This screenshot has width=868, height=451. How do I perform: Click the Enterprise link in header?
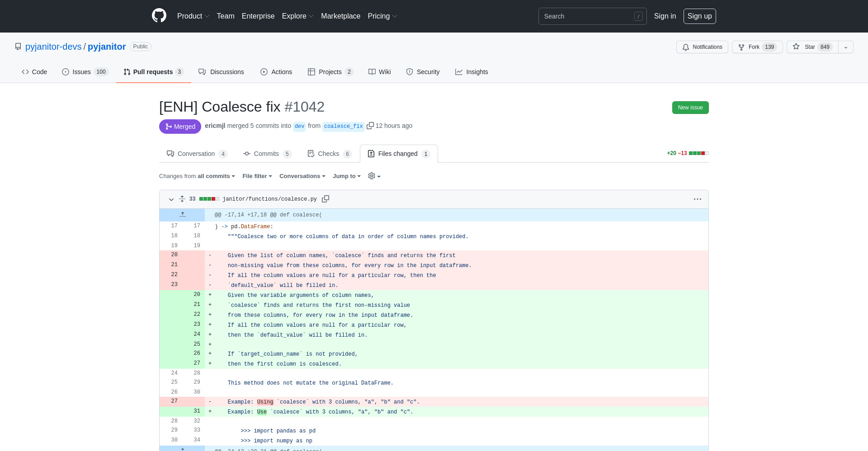(258, 16)
